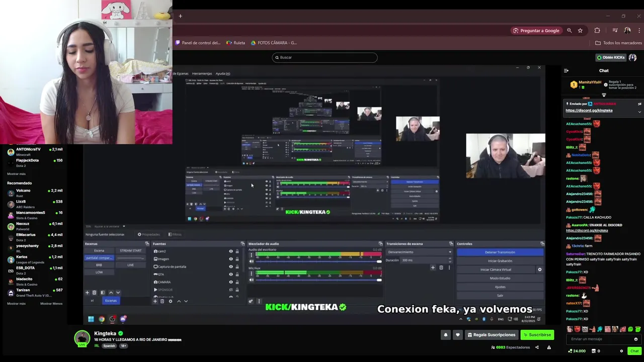Viewport: 644px width, 362px height.
Task: Remove the selected scene with trash icon
Action: 94,293
